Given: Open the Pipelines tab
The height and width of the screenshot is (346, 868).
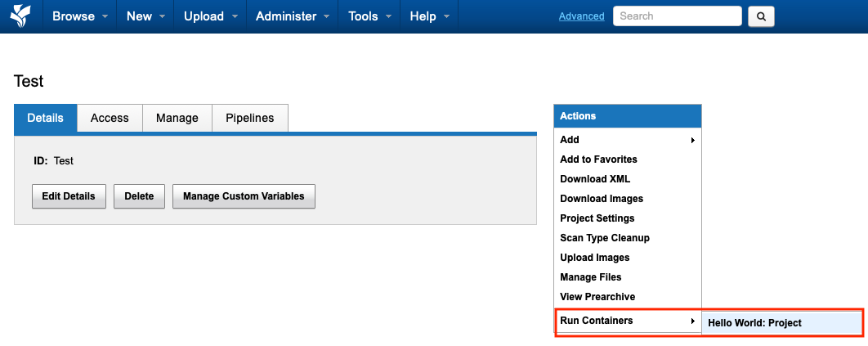Looking at the screenshot, I should [x=249, y=118].
